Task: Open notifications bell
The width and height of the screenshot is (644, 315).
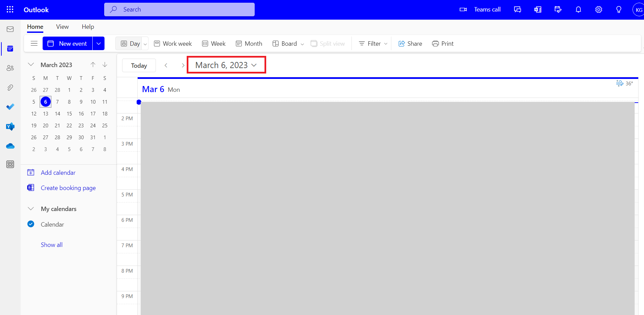Action: [x=578, y=9]
